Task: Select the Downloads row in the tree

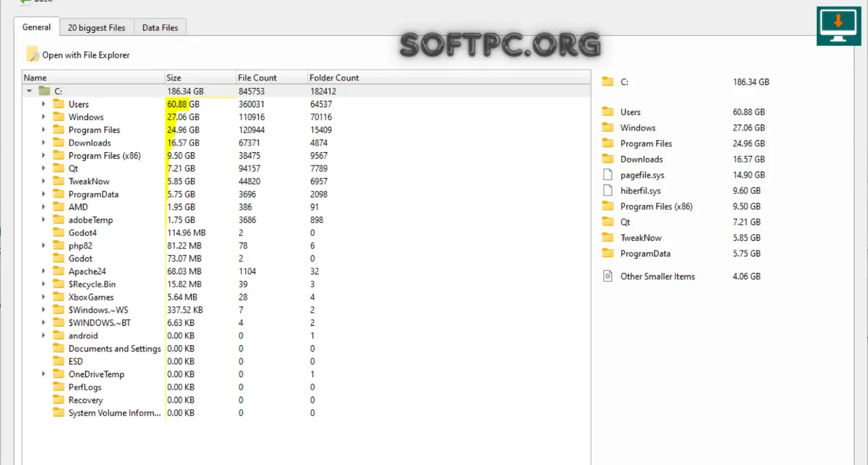Action: pyautogui.click(x=306, y=143)
